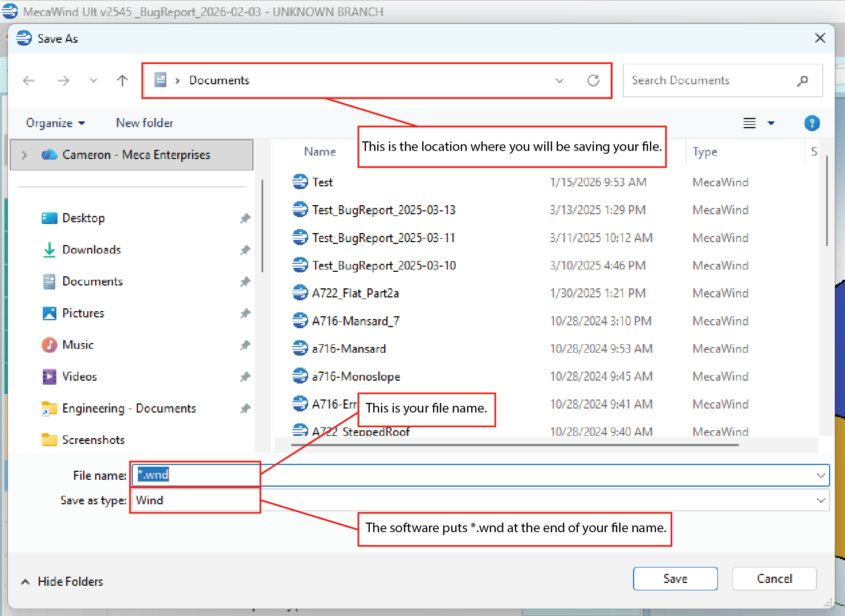Change the view layout icon
845x616 pixels.
tap(749, 123)
